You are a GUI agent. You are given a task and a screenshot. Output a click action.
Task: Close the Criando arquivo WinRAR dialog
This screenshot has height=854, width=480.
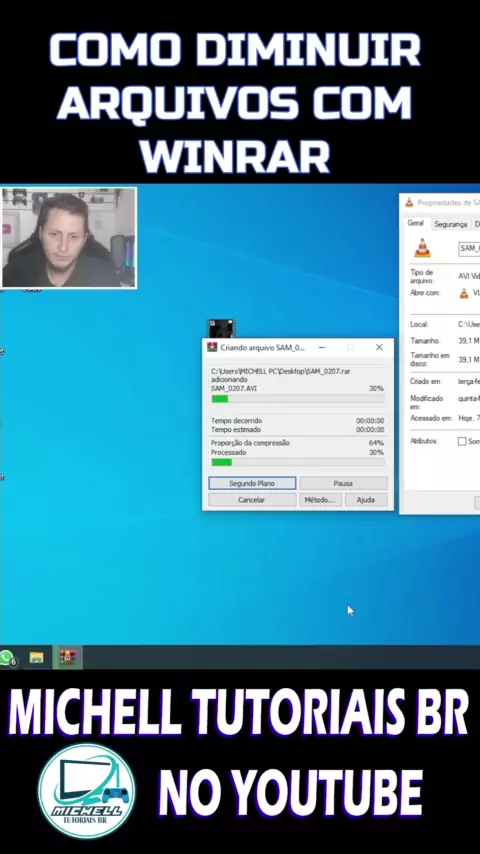click(x=379, y=347)
